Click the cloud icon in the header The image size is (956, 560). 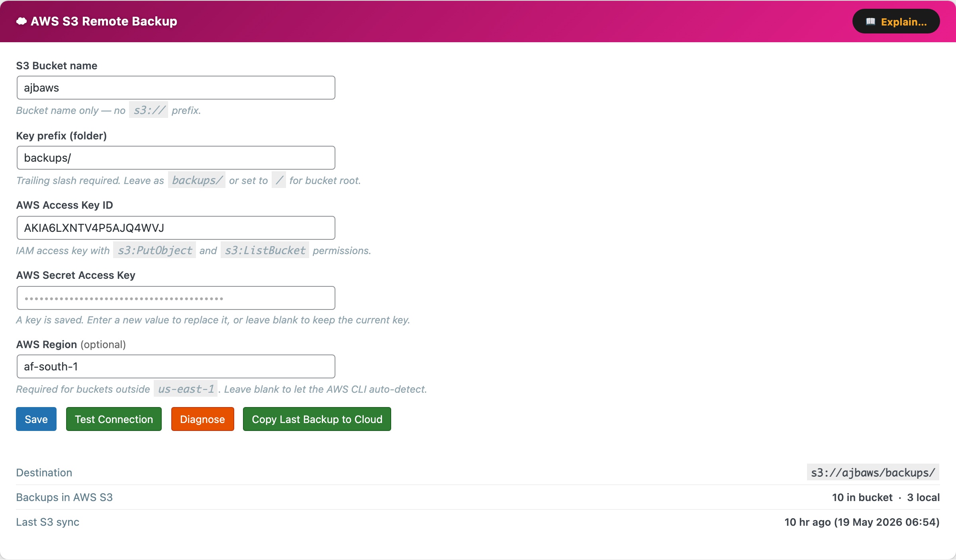pos(22,21)
